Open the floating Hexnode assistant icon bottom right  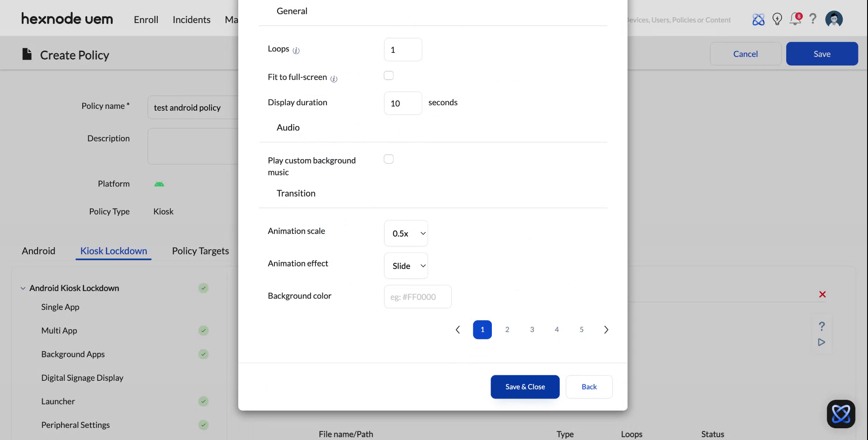[x=840, y=413]
